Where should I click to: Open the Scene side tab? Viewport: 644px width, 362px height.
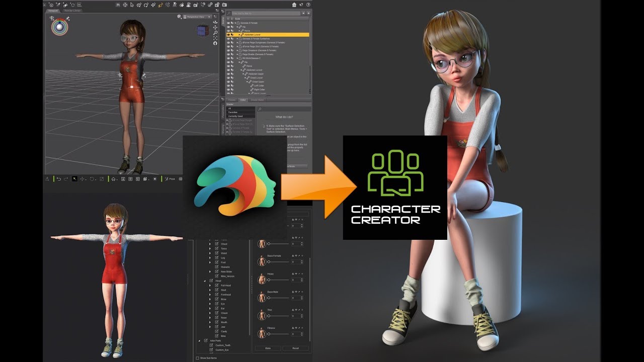pos(223,20)
